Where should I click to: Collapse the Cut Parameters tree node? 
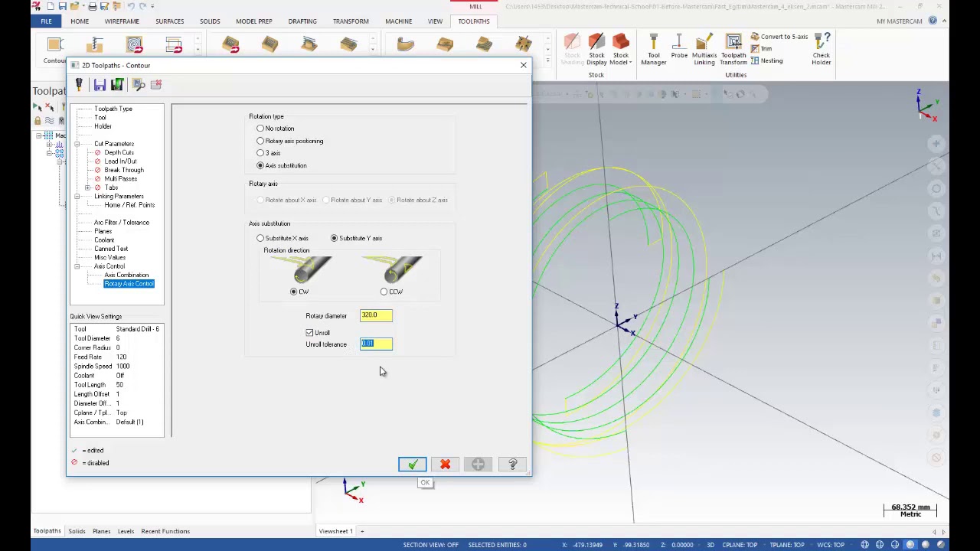click(77, 144)
